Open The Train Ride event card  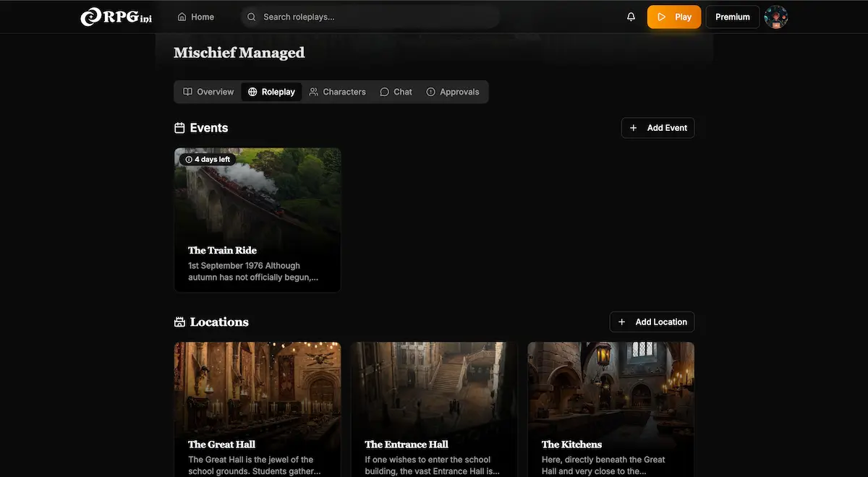coord(257,220)
